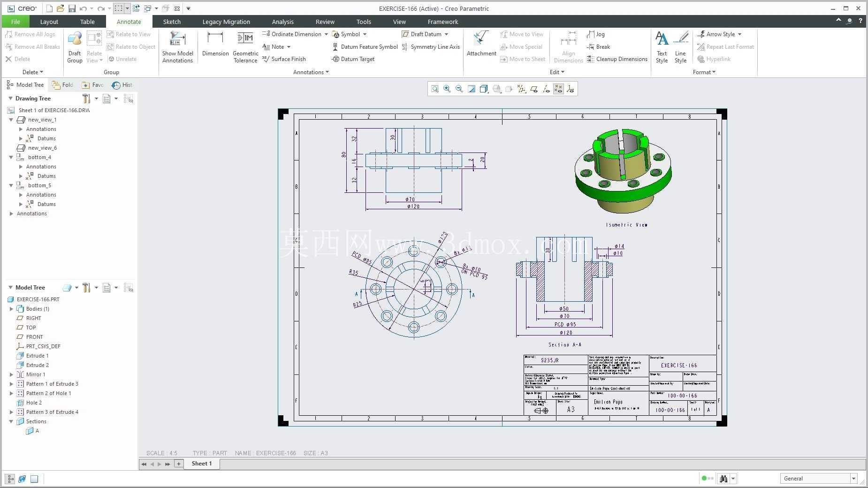Insert a Datum Feature Symbol
The height and width of the screenshot is (488, 868).
tap(365, 47)
